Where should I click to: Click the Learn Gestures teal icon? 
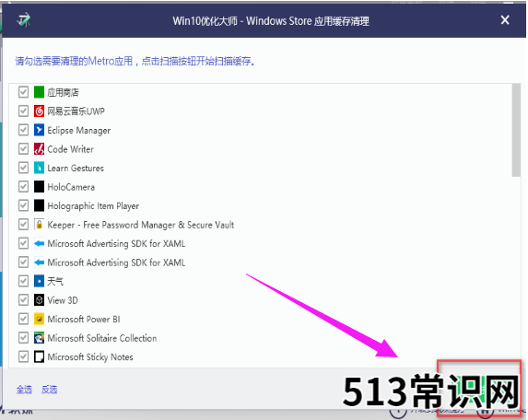click(39, 168)
